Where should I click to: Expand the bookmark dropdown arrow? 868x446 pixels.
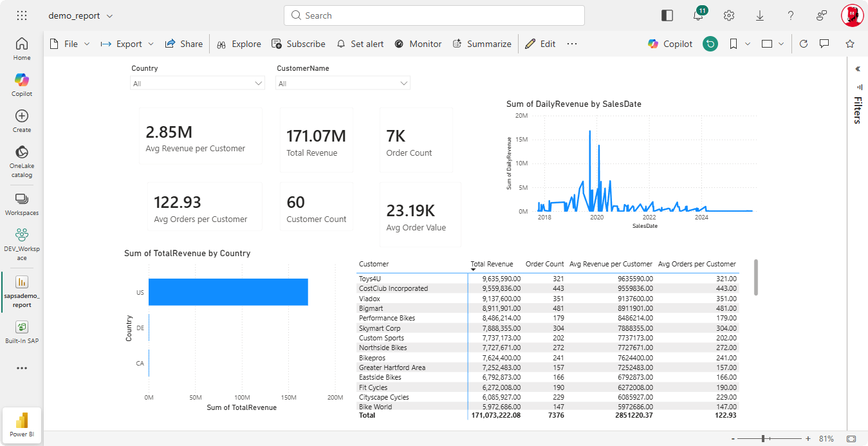click(748, 44)
